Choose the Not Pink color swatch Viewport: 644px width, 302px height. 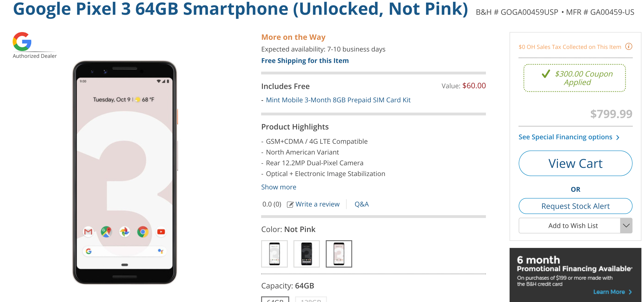coord(339,254)
